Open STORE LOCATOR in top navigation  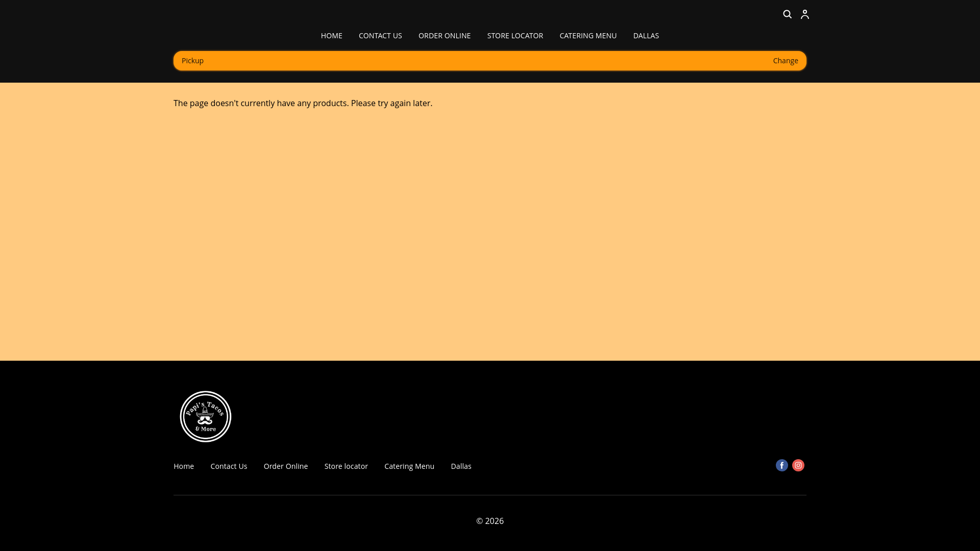point(515,36)
